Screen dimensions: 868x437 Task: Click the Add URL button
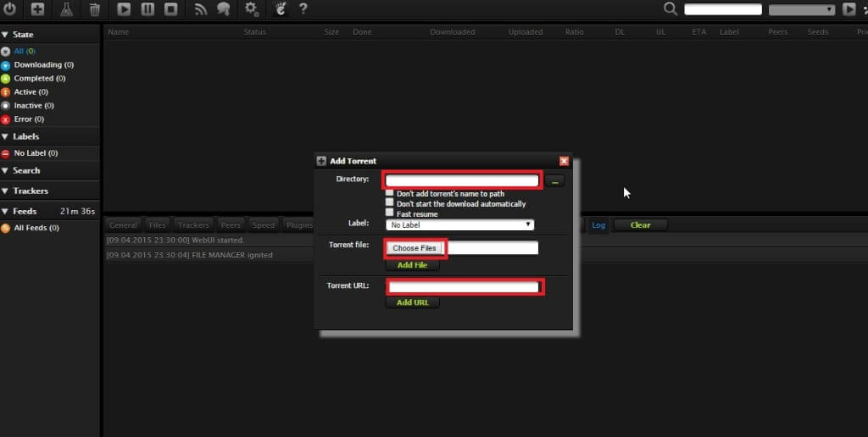(x=413, y=302)
